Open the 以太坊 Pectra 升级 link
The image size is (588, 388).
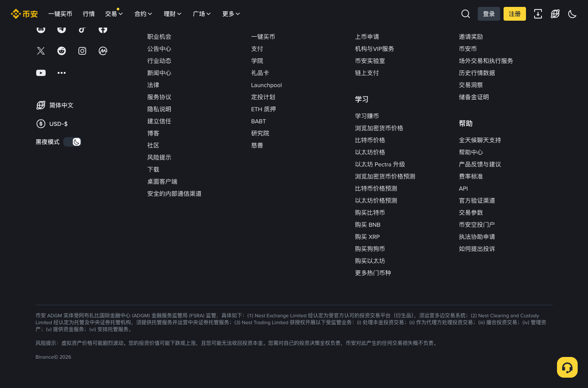pos(380,164)
